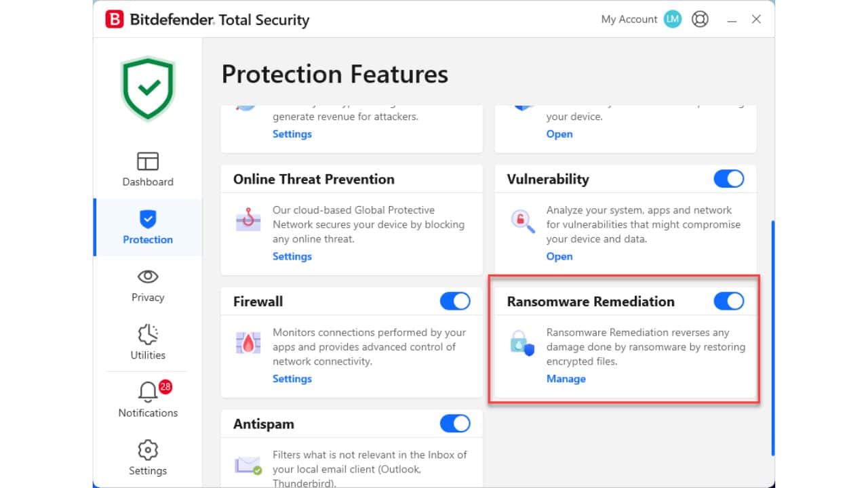Click the Vulnerability magnifying glass icon
This screenshot has height=488, width=868.
tap(521, 222)
